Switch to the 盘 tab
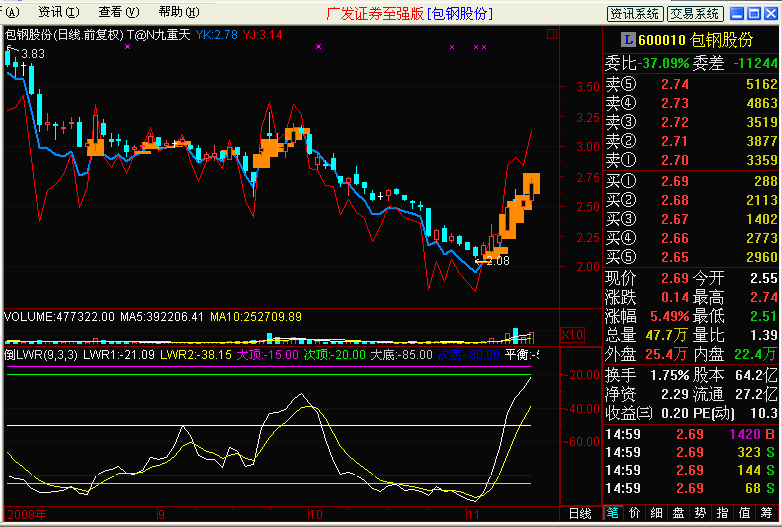The image size is (782, 527). tap(678, 513)
